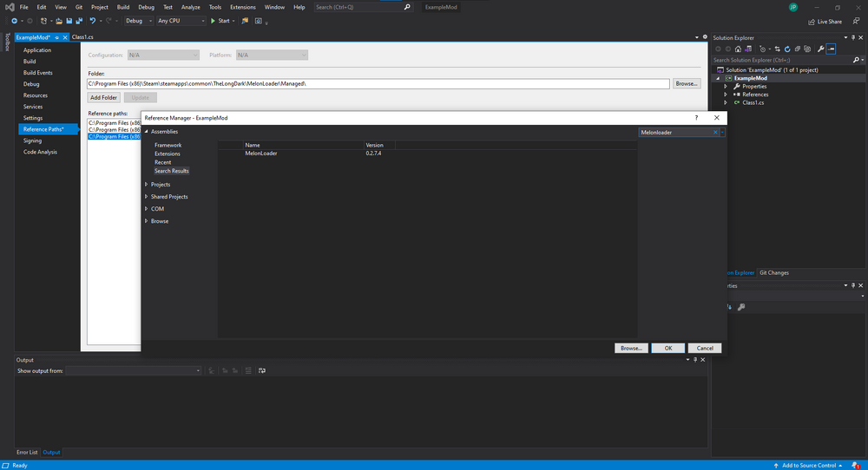Select the Build Events settings page
The height and width of the screenshot is (470, 868).
[37, 73]
